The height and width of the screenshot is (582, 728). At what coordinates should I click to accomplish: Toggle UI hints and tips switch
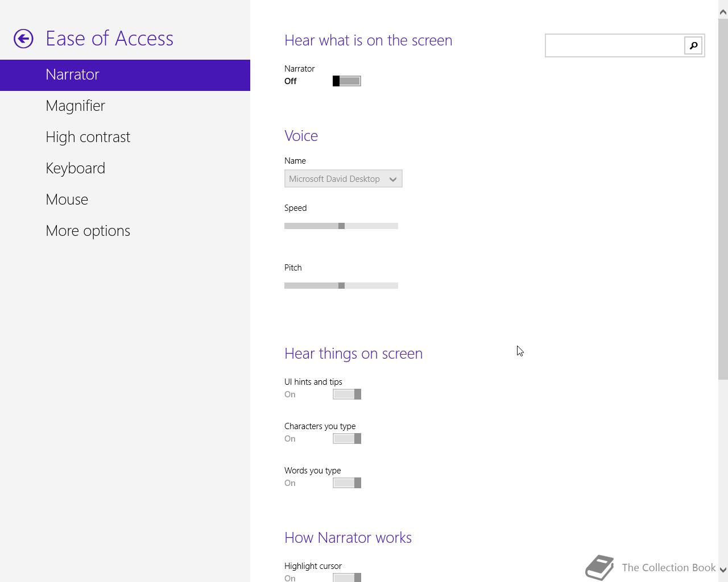[346, 394]
